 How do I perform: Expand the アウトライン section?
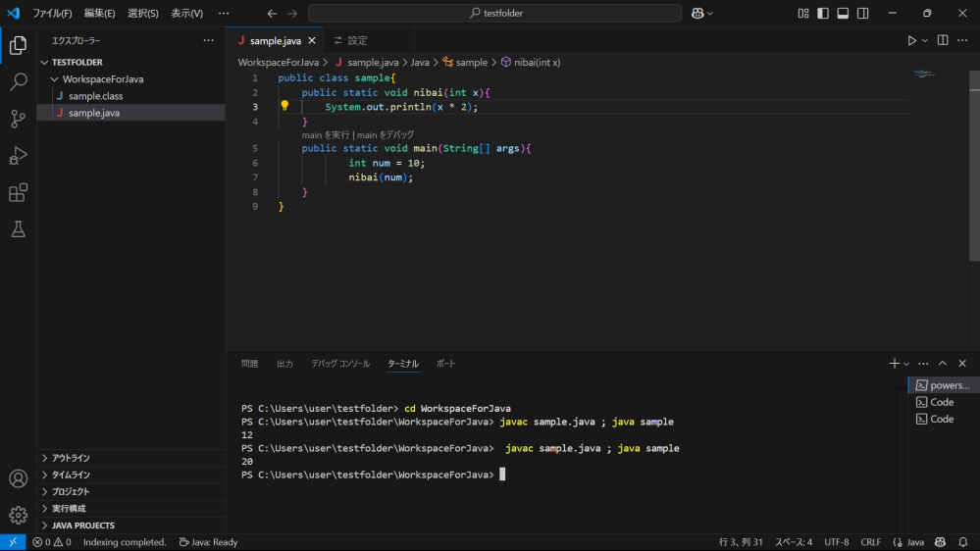[131, 458]
